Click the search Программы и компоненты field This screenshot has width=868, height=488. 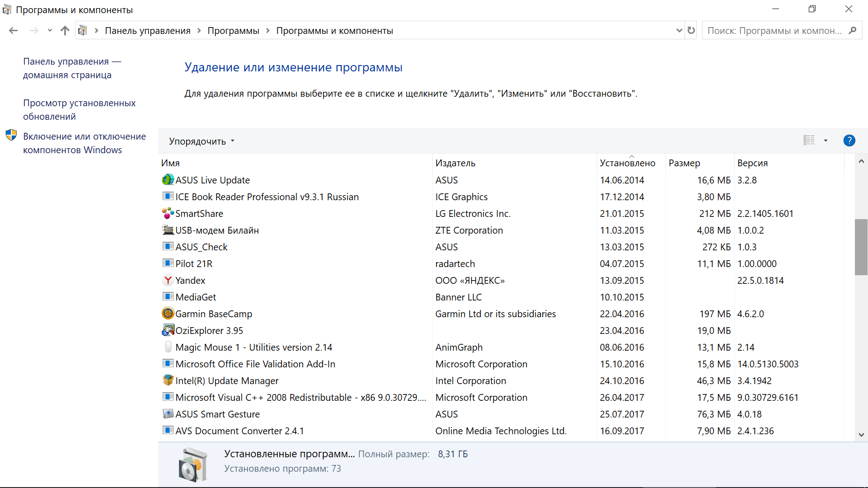(x=774, y=30)
